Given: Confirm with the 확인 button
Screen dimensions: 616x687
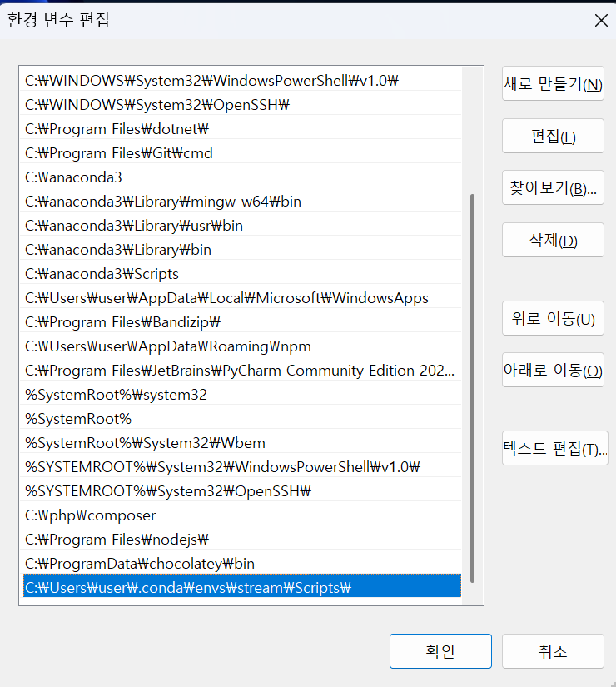Looking at the screenshot, I should click(440, 651).
